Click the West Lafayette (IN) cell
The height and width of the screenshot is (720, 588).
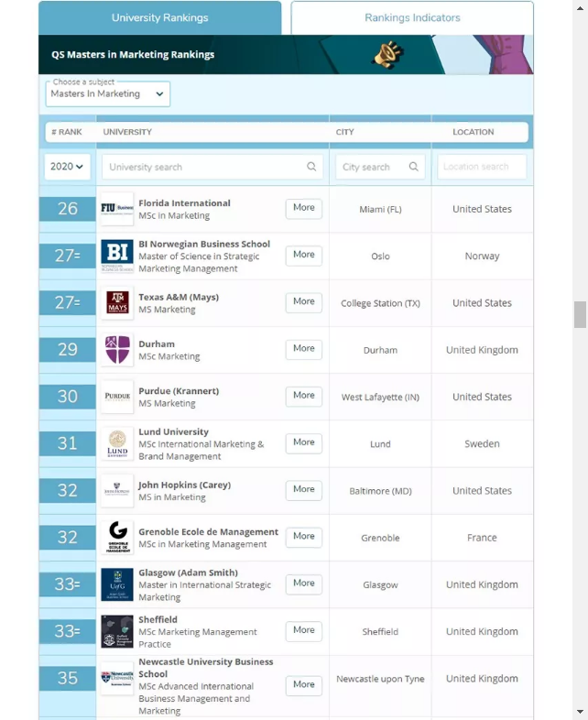point(380,398)
